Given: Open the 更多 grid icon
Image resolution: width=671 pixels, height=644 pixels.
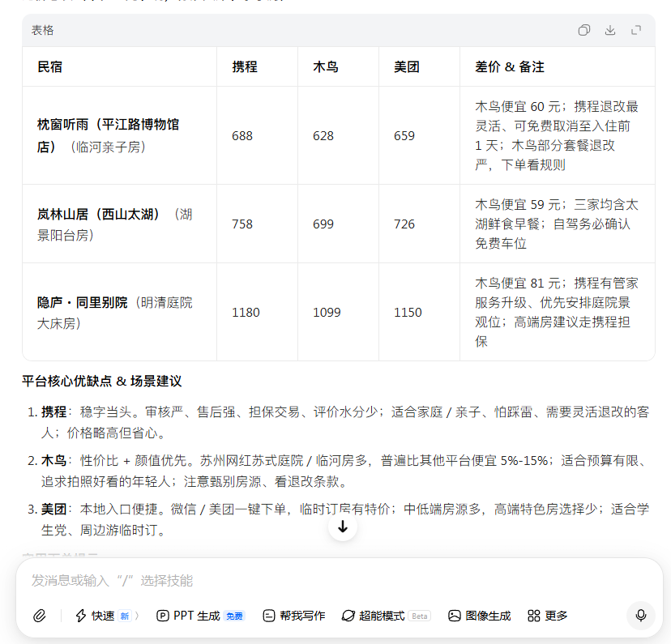Looking at the screenshot, I should coord(533,616).
